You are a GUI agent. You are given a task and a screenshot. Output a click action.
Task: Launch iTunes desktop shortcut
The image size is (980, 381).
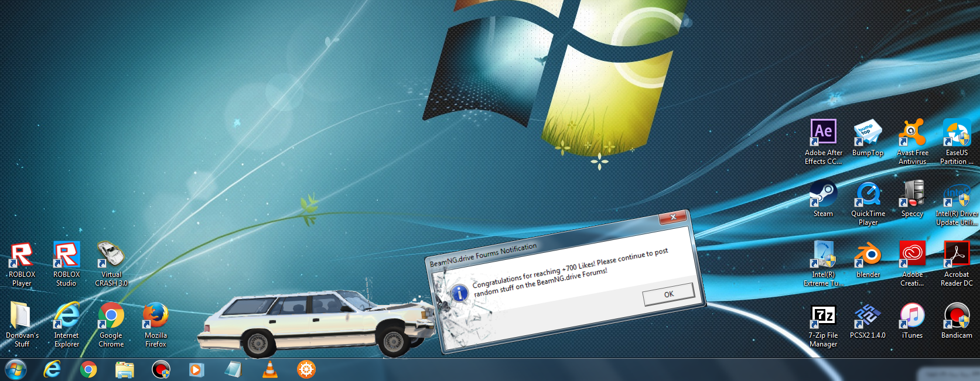coord(912,321)
